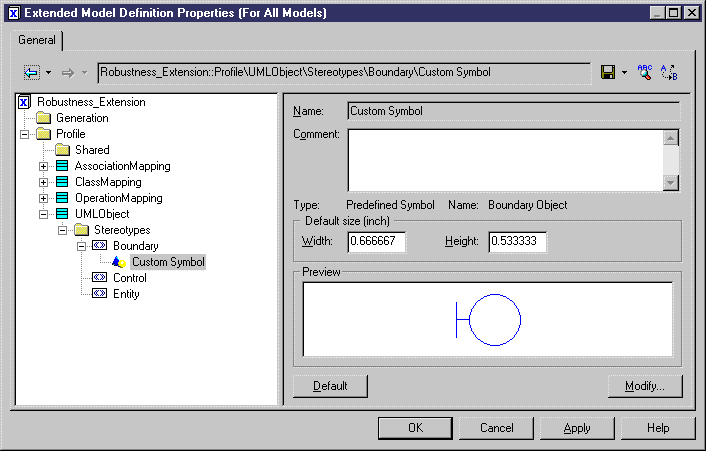Click the back navigation arrow icon
The image size is (706, 451).
32,72
